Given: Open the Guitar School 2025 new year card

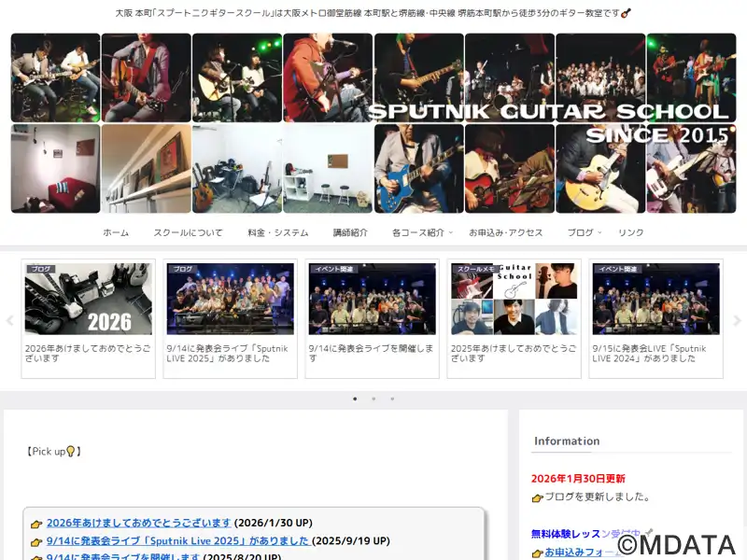Looking at the screenshot, I should (514, 299).
